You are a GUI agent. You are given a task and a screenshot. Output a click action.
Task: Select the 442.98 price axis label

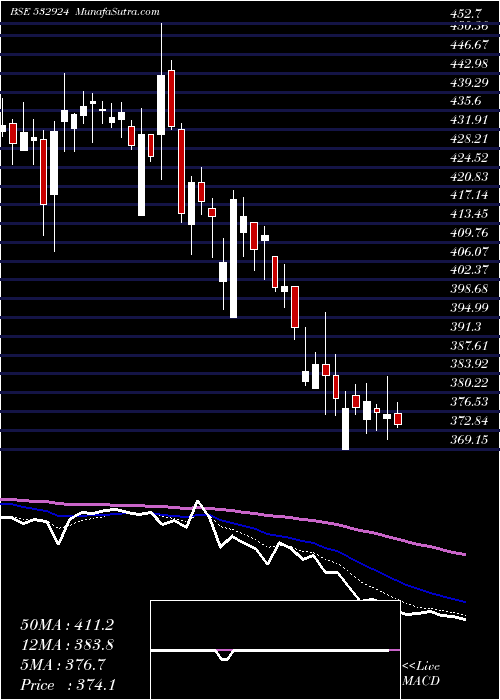(x=468, y=64)
